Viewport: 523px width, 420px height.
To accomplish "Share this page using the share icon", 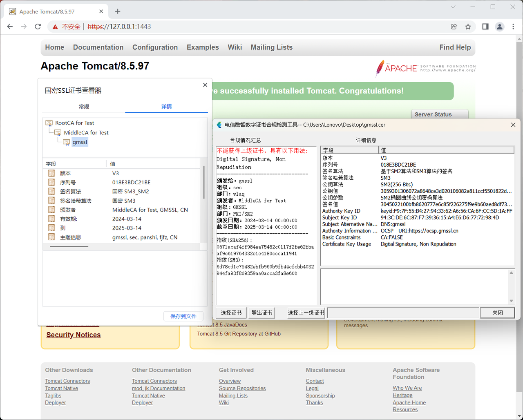I will pos(454,27).
